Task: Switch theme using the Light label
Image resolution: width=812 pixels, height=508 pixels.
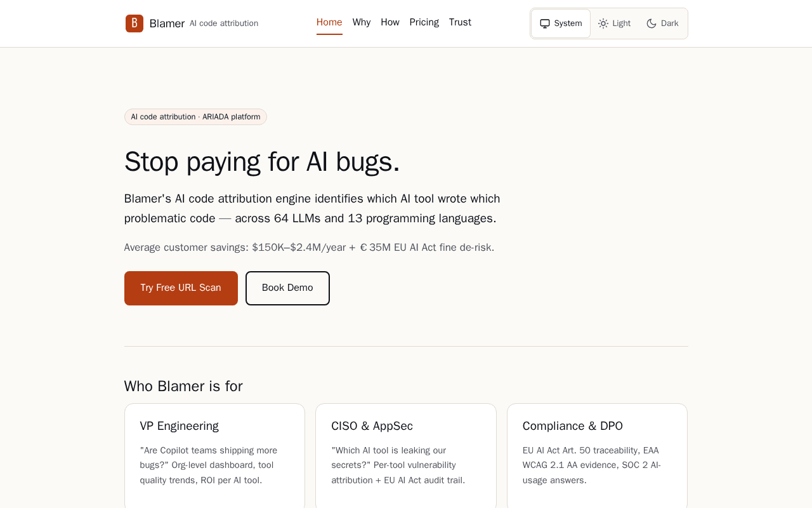Action: pyautogui.click(x=622, y=23)
